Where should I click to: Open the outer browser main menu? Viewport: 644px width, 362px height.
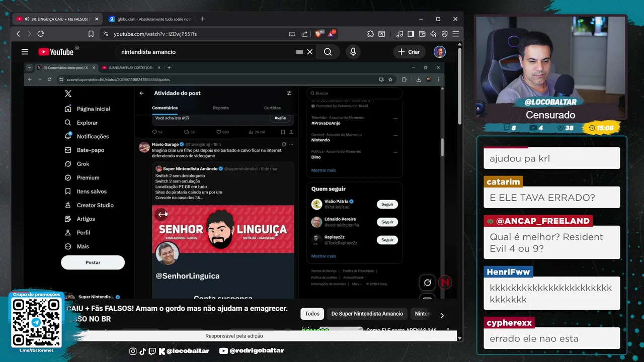click(x=455, y=34)
